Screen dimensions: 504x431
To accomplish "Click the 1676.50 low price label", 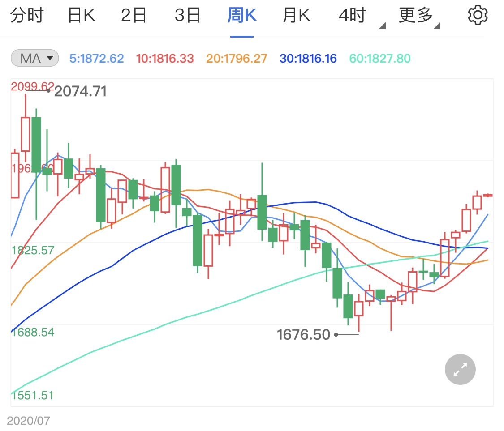I will [x=303, y=335].
